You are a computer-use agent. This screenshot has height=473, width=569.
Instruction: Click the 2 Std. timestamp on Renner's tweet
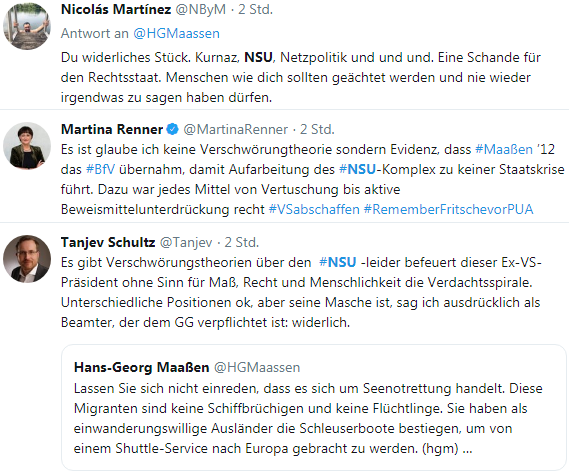pyautogui.click(x=317, y=129)
